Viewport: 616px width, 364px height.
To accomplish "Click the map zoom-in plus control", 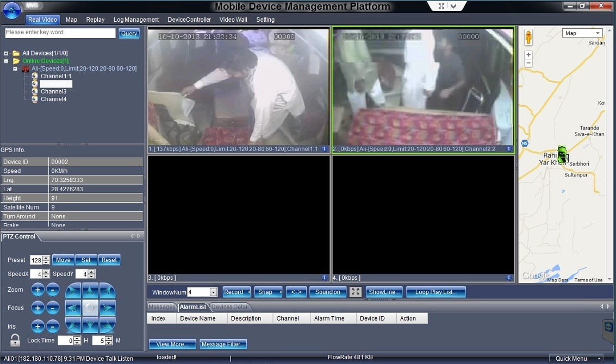I will 528,54.
